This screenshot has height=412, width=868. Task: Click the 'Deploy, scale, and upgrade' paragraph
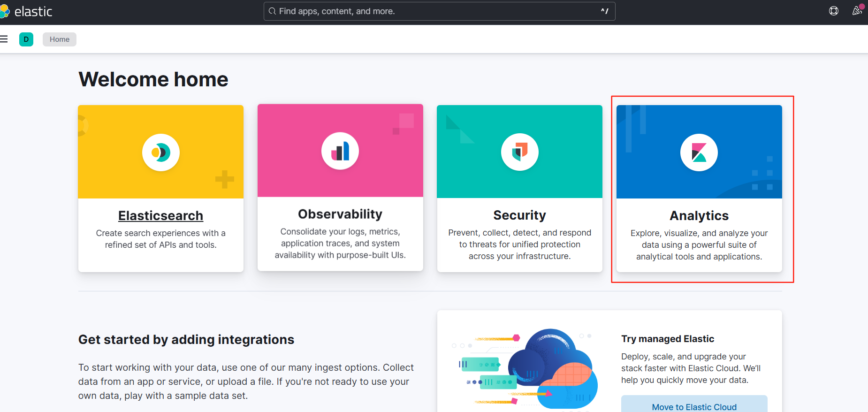click(x=691, y=368)
